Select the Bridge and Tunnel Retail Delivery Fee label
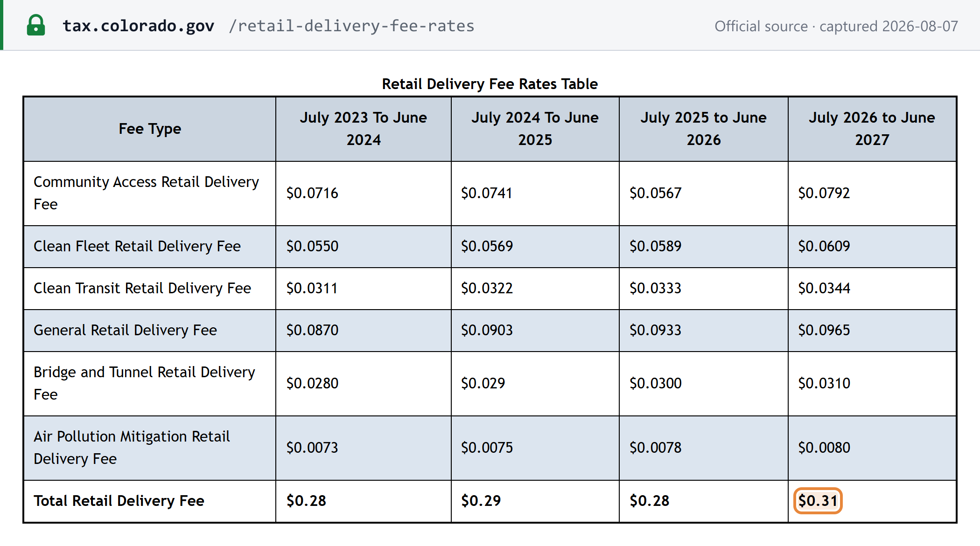The image size is (980, 546). 145,383
